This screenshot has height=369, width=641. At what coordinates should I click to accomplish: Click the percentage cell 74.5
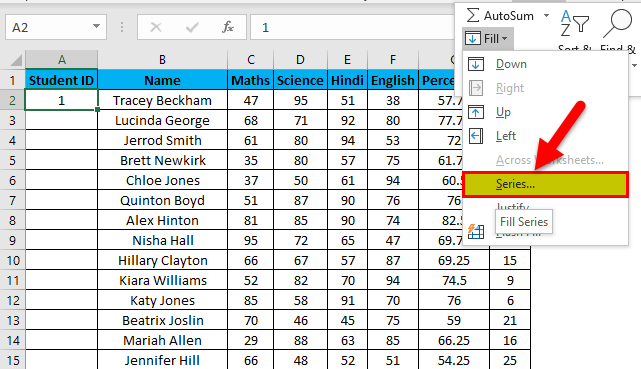(x=454, y=280)
